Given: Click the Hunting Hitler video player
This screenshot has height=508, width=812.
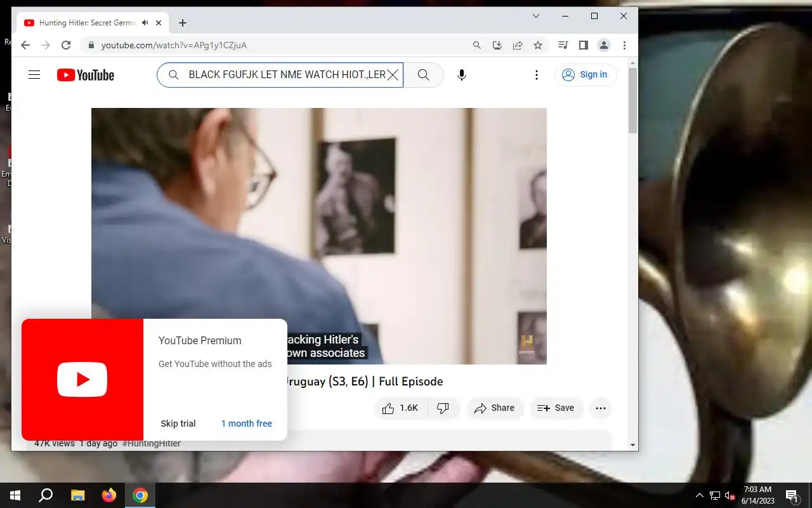Looking at the screenshot, I should tap(319, 236).
